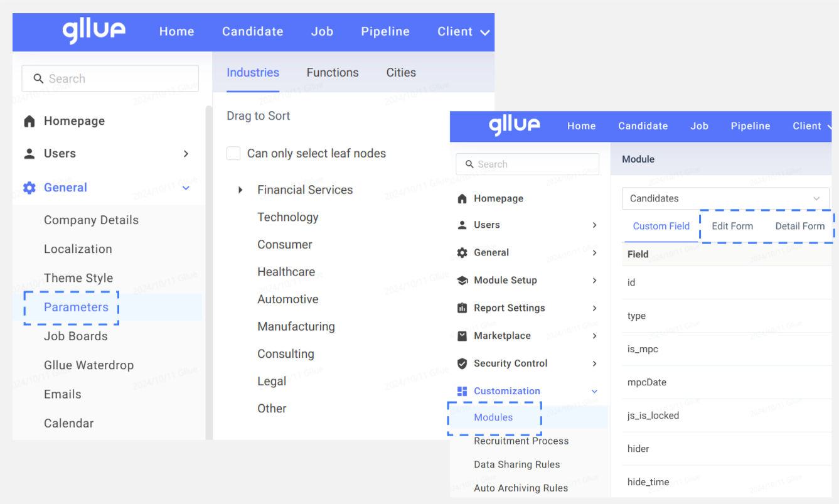Open Detail Form tab
Screen dimensions: 839x504
(799, 227)
